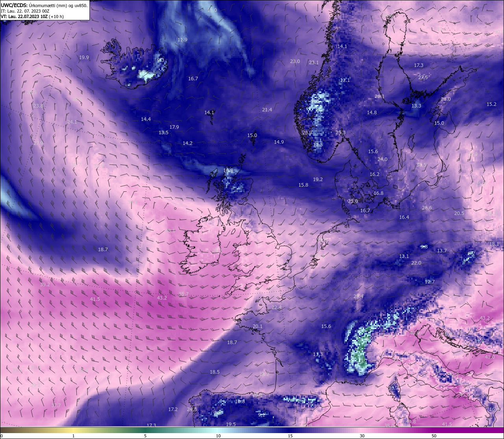Screen dimensions: 504x439
Task: Click the 30 tick on color scale
Action: coord(362,436)
